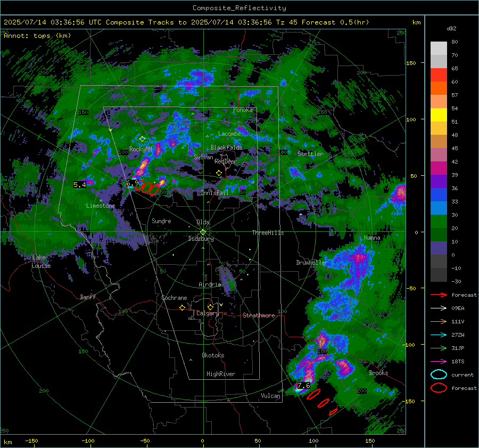Viewport: 479px width, 448px height.
Task: Click the Olds town label
Action: [203, 222]
